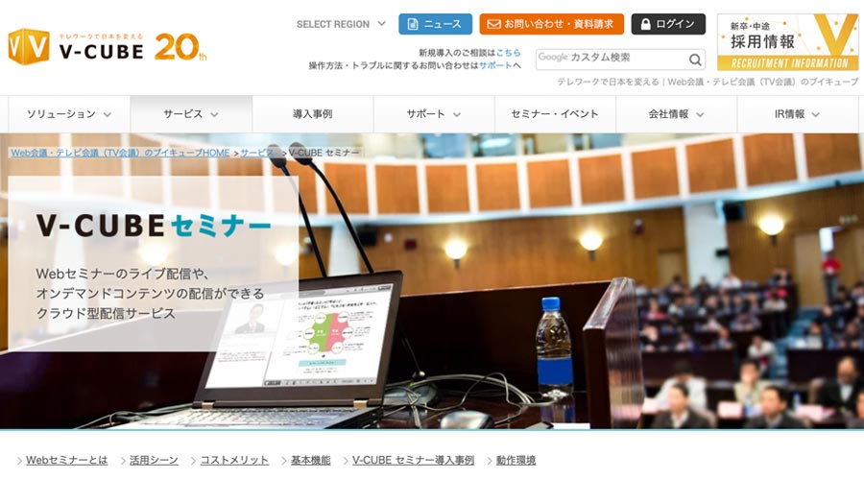
Task: Click the chevron next to サポート in nav
Action: tap(457, 114)
